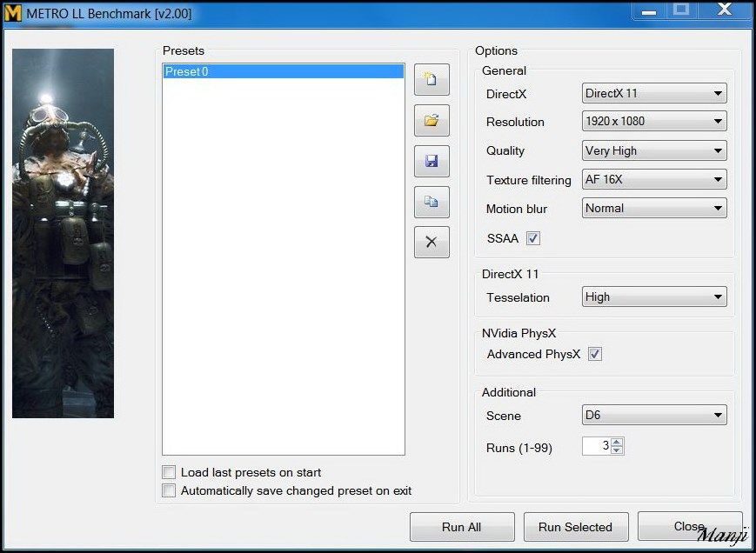This screenshot has width=756, height=553.
Task: Click the Runs (1-99) number field
Action: (x=597, y=446)
